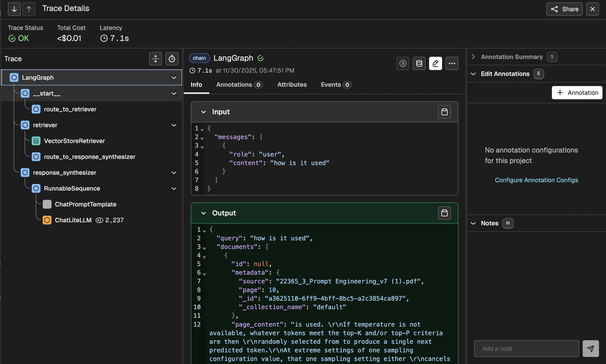Collapse the retriever node chevron

point(174,125)
